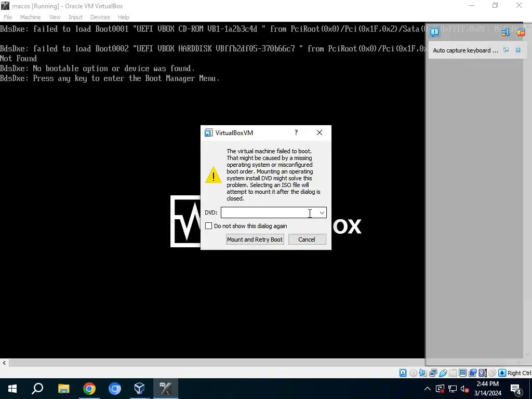Open Windows search from taskbar
The image size is (532, 399).
37,389
